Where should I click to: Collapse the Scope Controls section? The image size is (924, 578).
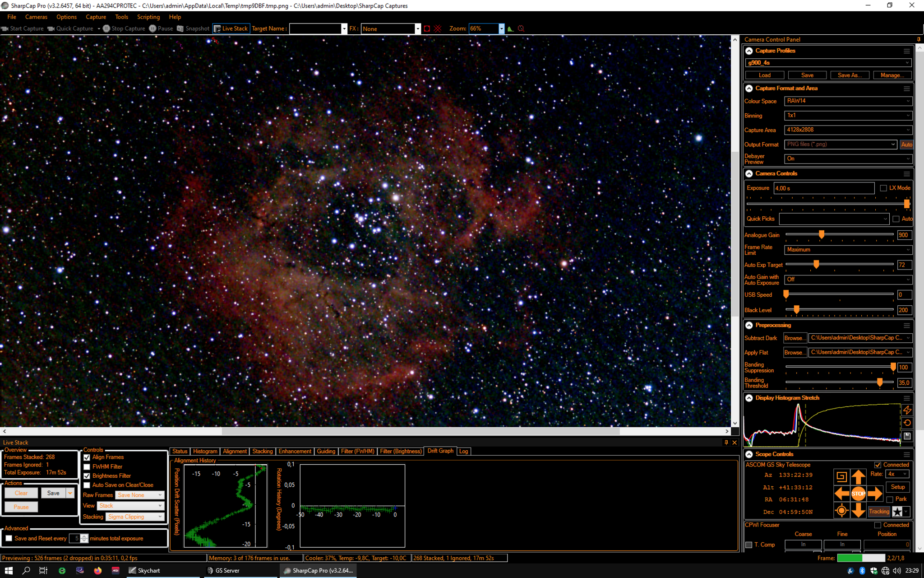tap(749, 454)
